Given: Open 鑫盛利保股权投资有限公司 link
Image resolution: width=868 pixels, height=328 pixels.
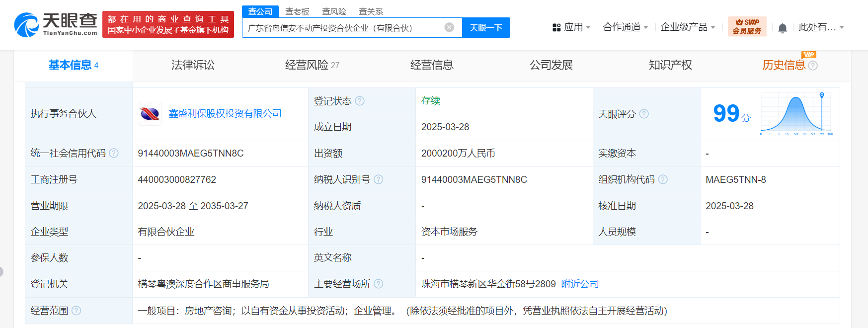Looking at the screenshot, I should coord(225,114).
